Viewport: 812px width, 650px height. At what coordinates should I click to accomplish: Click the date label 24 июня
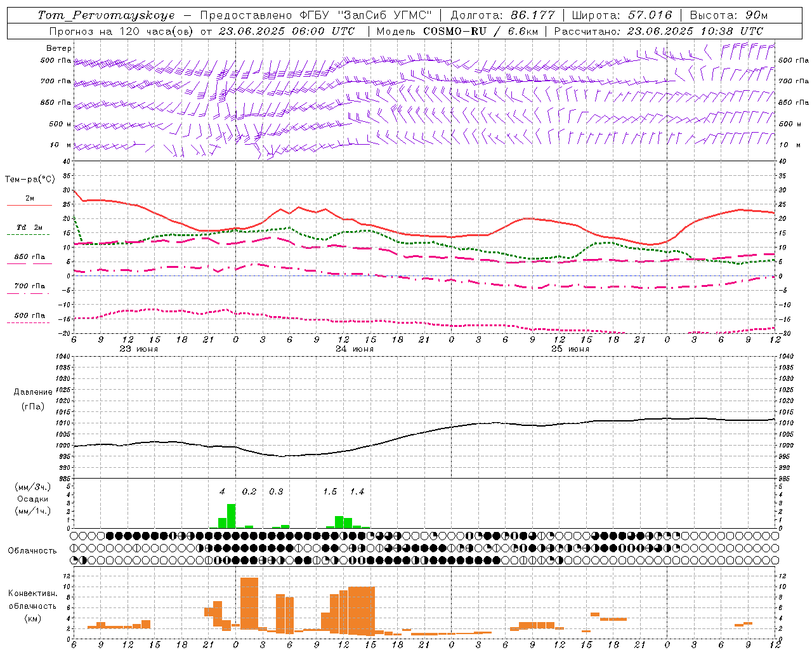(355, 349)
